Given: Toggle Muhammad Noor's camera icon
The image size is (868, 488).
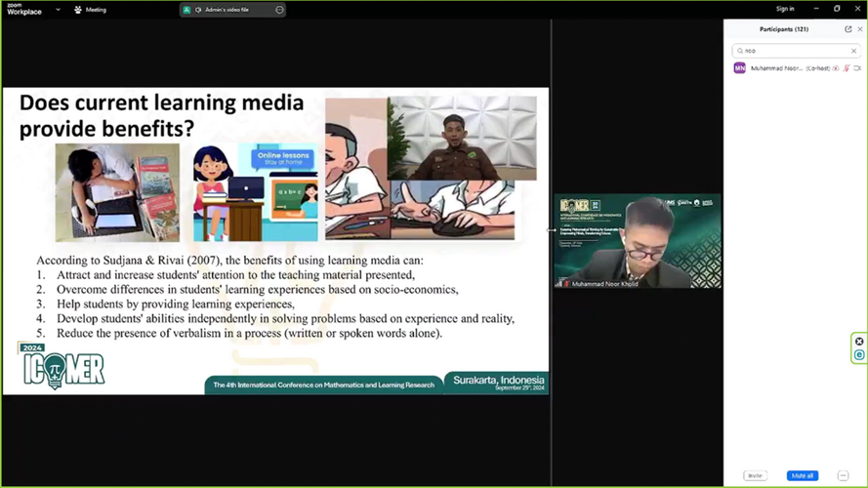Looking at the screenshot, I should click(x=857, y=68).
